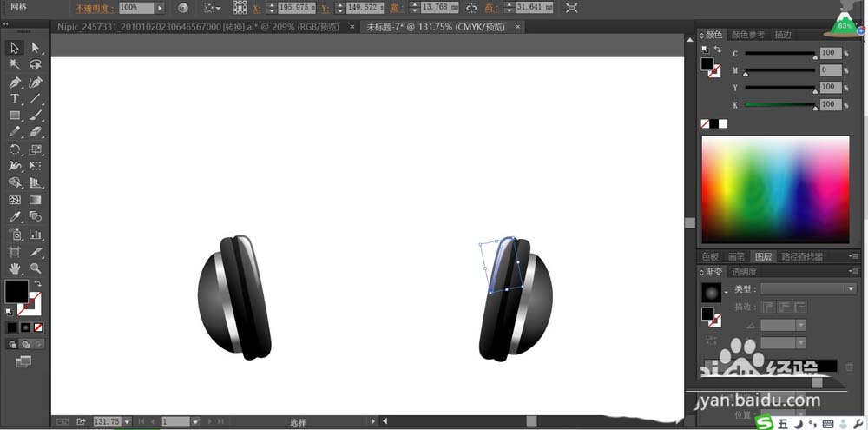Select the Width/Warp tool

click(x=15, y=166)
